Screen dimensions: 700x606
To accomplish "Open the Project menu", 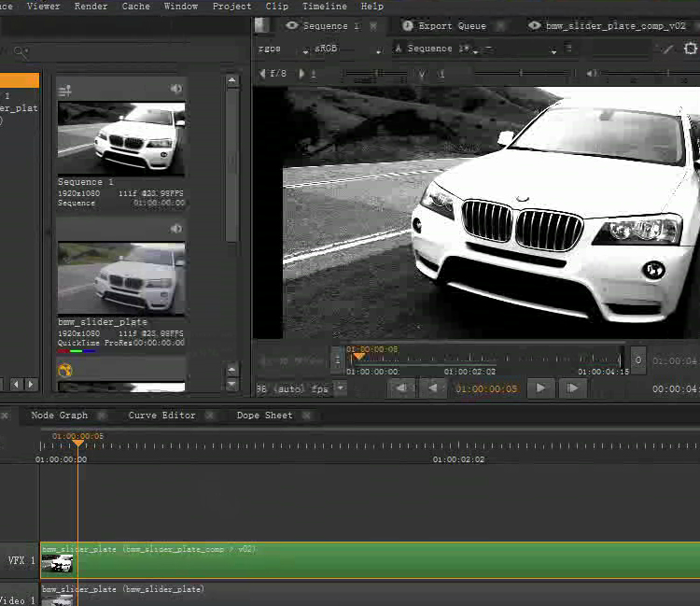I will 231,7.
